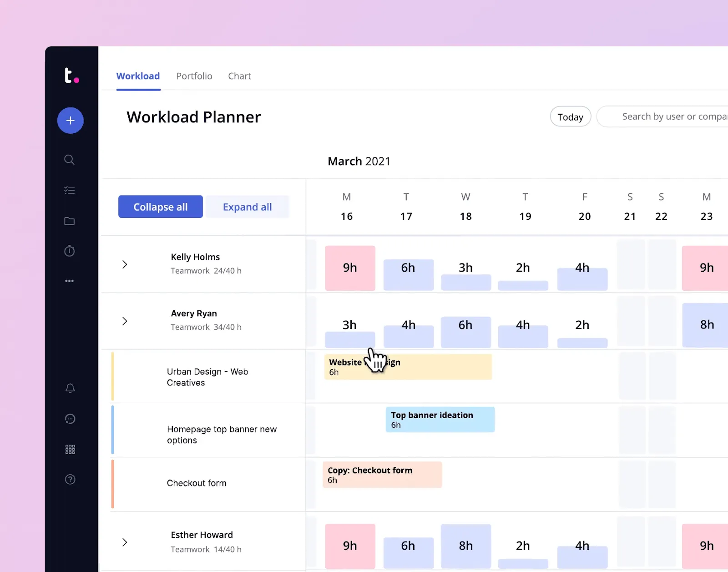Click Esther Howard 9h block on Monday 23

click(705, 546)
